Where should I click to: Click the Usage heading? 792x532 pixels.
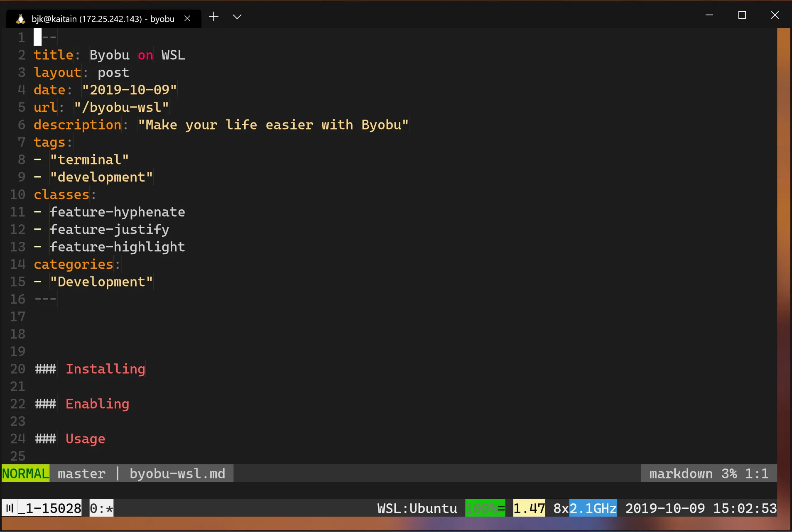tap(86, 439)
